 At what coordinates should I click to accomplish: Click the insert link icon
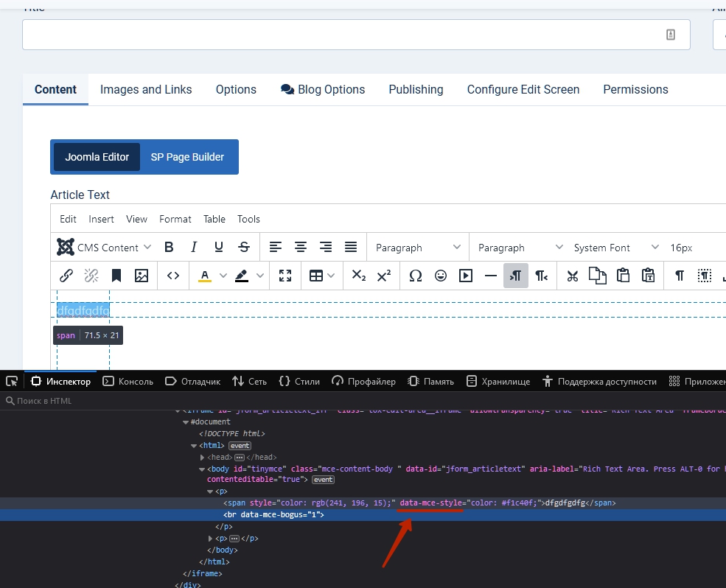[66, 276]
